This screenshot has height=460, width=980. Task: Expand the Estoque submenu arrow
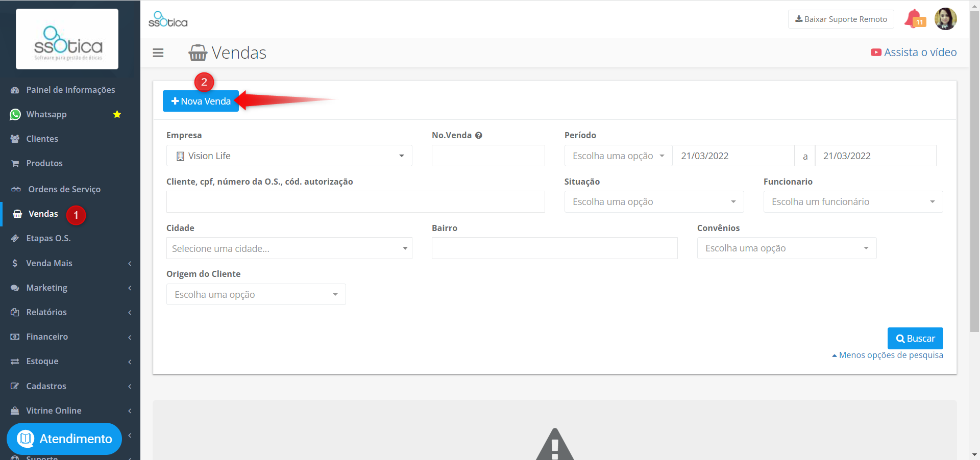pyautogui.click(x=130, y=362)
